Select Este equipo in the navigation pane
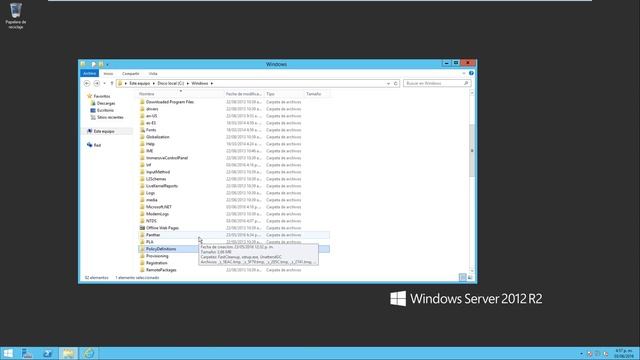This screenshot has height=360, width=640. tap(104, 131)
